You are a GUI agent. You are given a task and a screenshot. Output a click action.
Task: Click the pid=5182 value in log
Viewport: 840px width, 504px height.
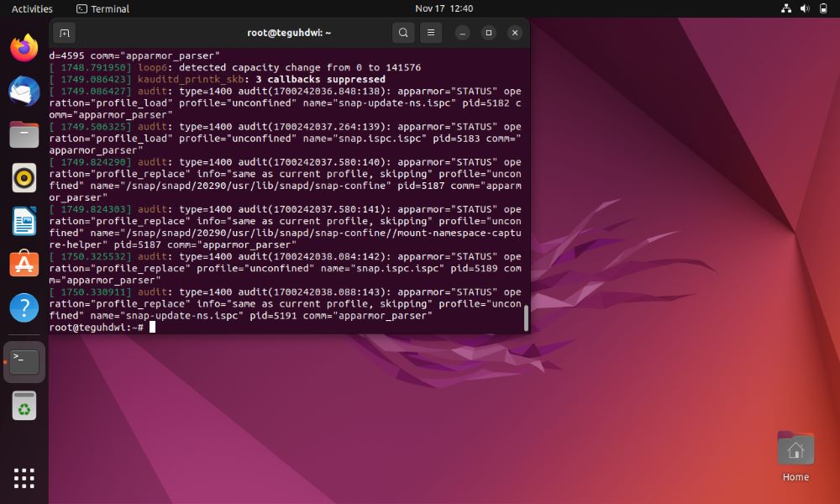486,102
